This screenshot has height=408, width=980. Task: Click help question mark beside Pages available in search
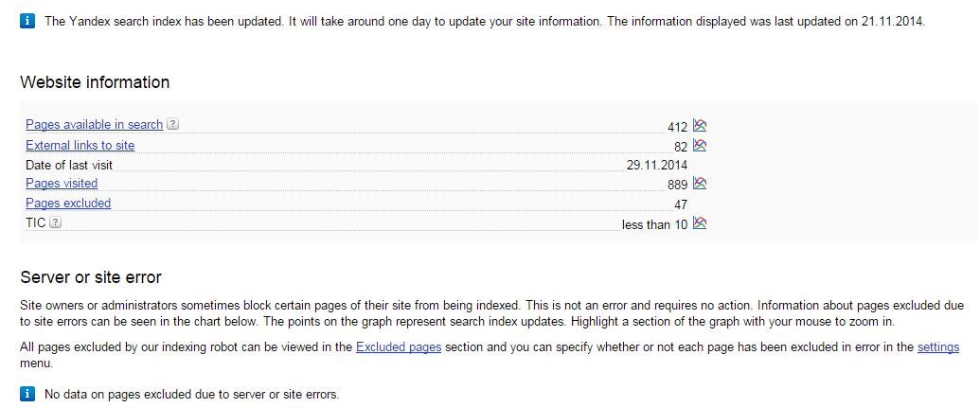click(x=173, y=124)
